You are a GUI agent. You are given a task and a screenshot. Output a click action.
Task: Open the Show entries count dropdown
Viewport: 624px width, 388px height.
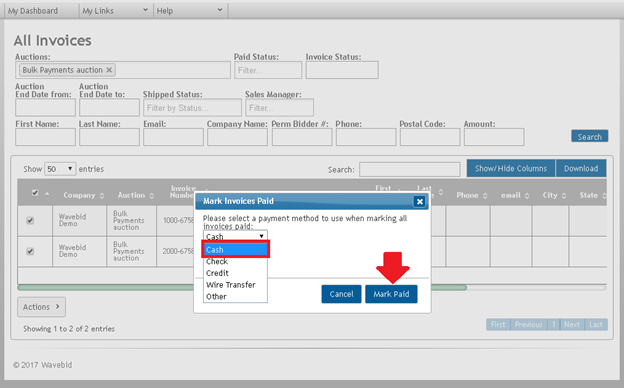click(x=60, y=169)
